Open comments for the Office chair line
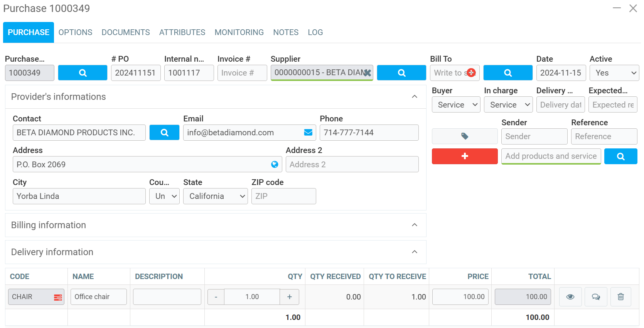This screenshot has height=328, width=644. [595, 297]
